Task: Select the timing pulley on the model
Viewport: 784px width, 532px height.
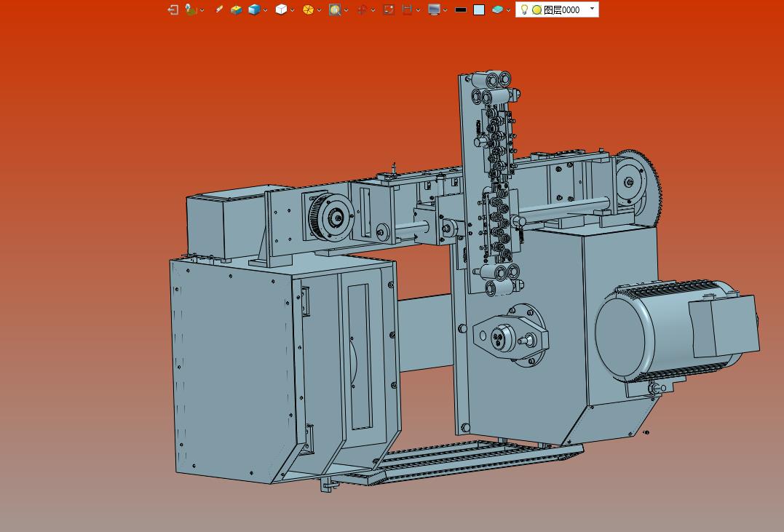Action: click(x=330, y=217)
